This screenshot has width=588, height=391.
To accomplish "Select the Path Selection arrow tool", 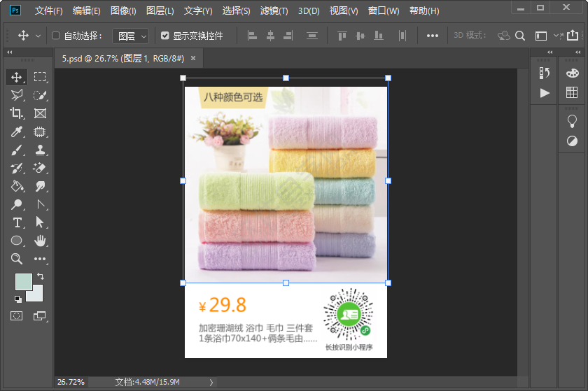I will pos(40,222).
